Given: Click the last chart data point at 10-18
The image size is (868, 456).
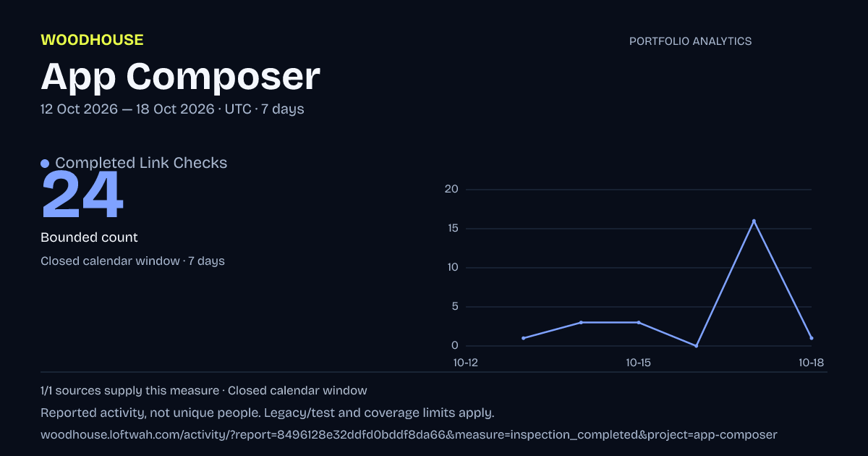Looking at the screenshot, I should coord(812,338).
